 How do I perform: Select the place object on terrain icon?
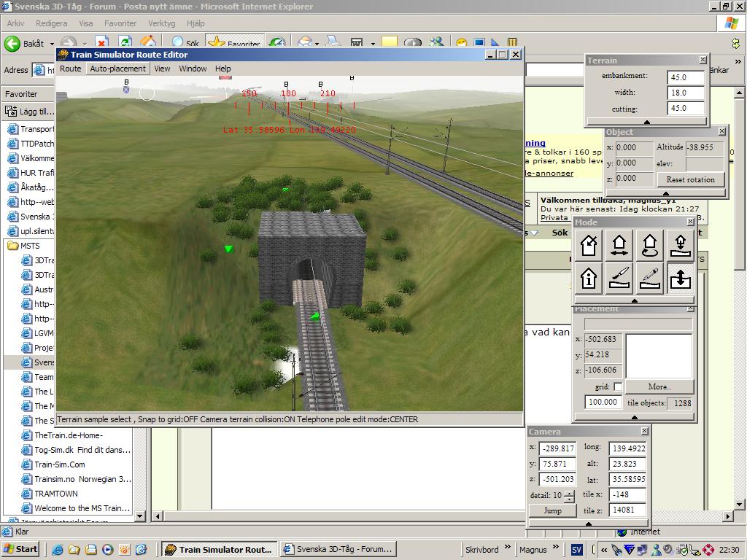[680, 246]
